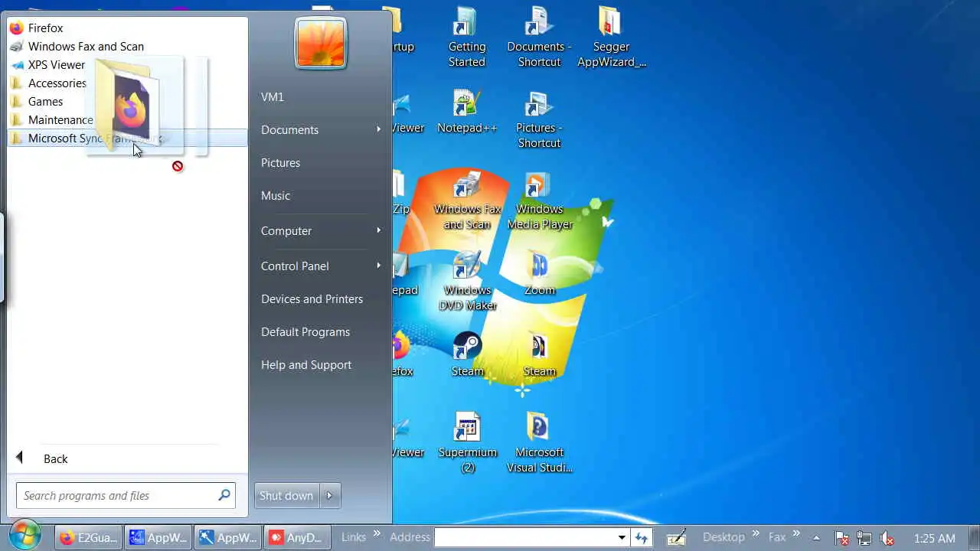Switch to the E2Gua Firefox taskbar button
980x551 pixels.
pos(89,538)
